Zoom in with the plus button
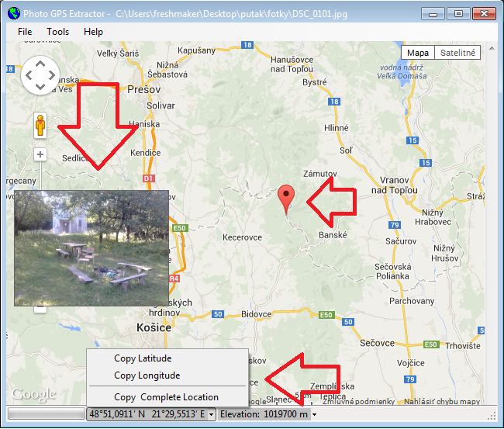The image size is (504, 429). click(40, 154)
